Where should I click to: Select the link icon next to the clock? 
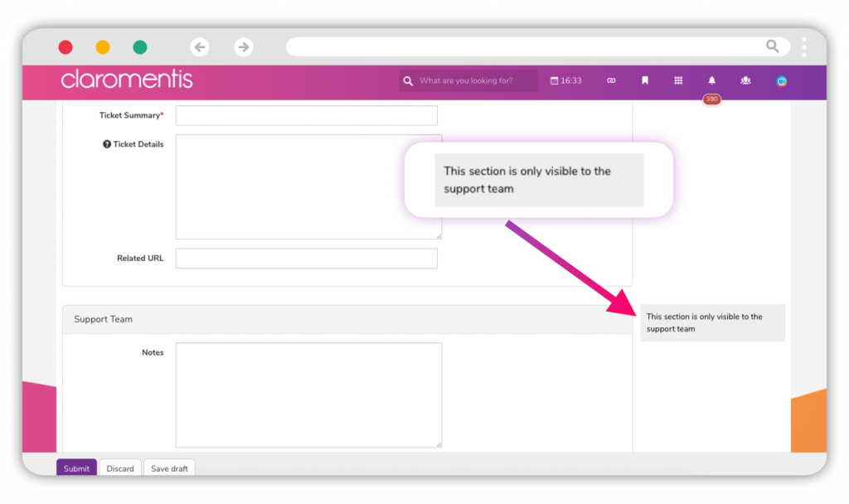tap(611, 80)
